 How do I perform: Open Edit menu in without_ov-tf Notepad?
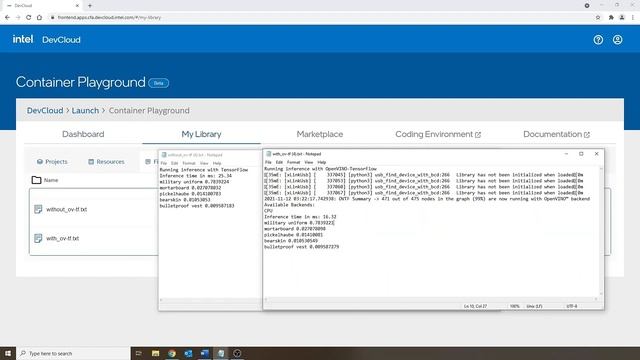pos(174,163)
